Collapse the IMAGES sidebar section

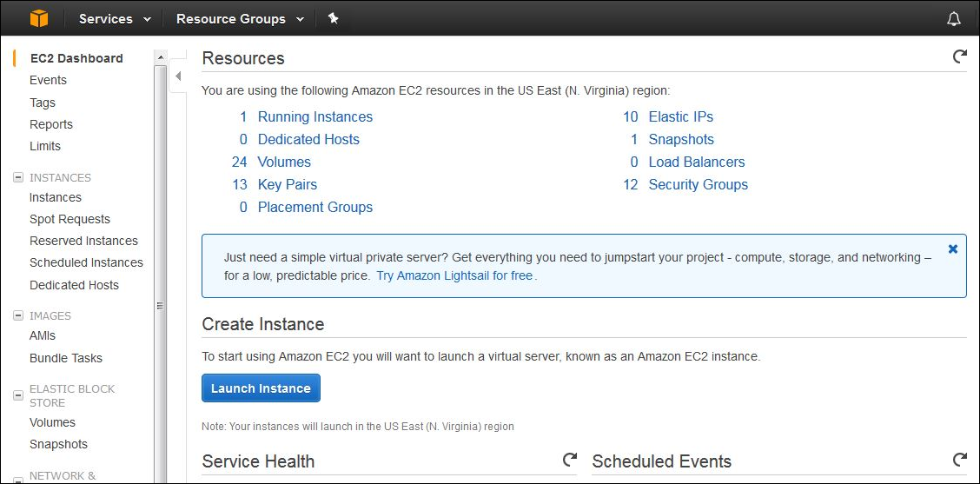pos(17,315)
